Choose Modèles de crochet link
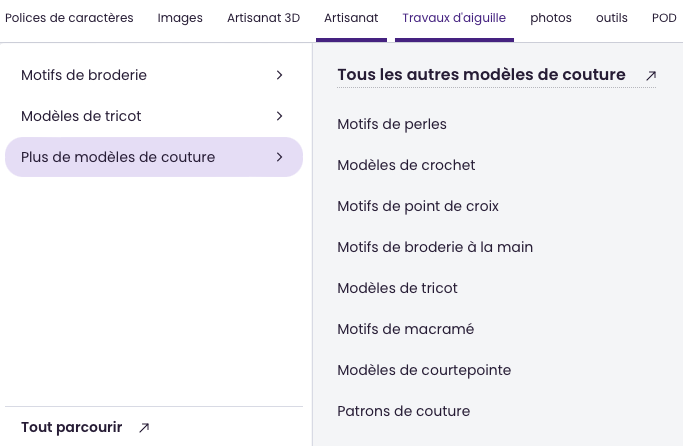 tap(406, 165)
